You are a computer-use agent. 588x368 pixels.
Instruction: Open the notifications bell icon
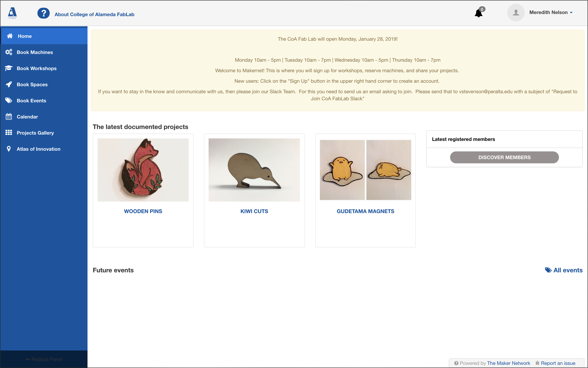478,13
